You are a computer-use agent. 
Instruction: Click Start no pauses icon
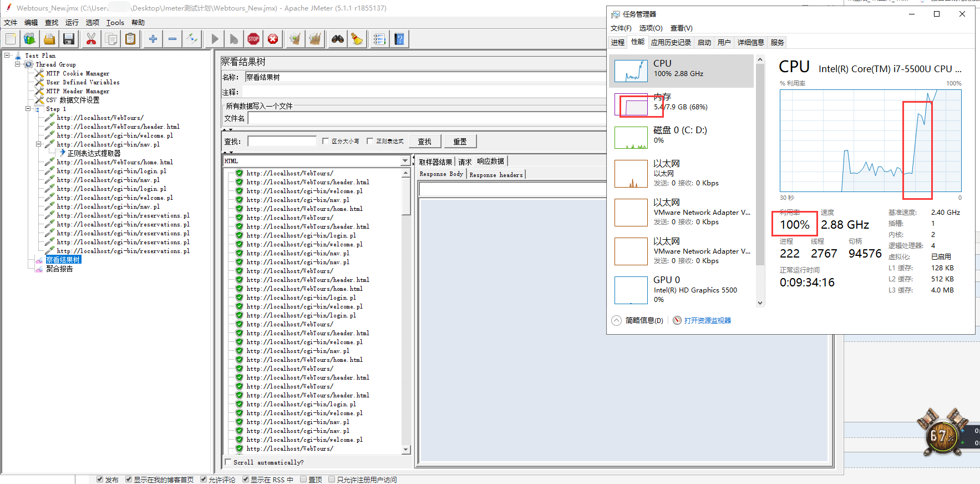tap(234, 39)
